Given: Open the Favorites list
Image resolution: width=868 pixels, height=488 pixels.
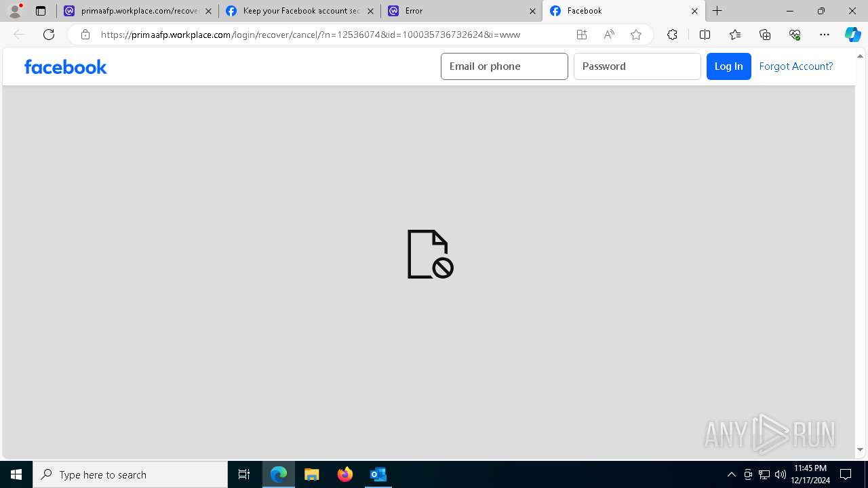Looking at the screenshot, I should (735, 35).
